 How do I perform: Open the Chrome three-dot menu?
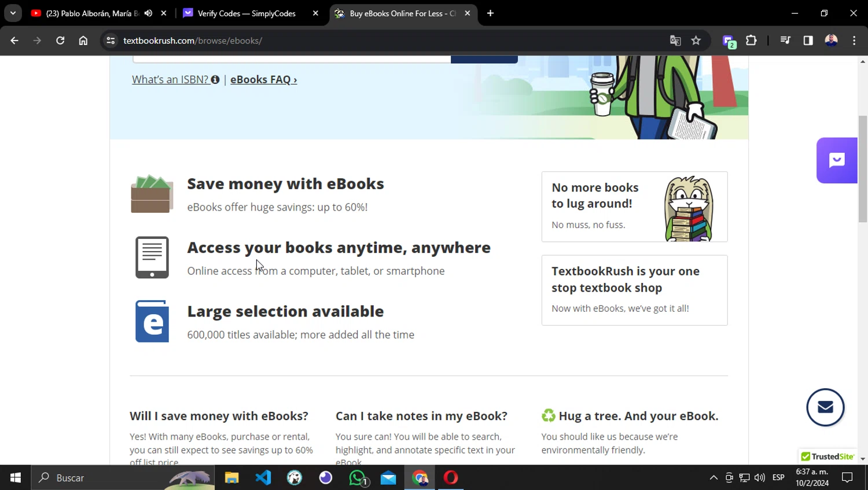coord(854,40)
